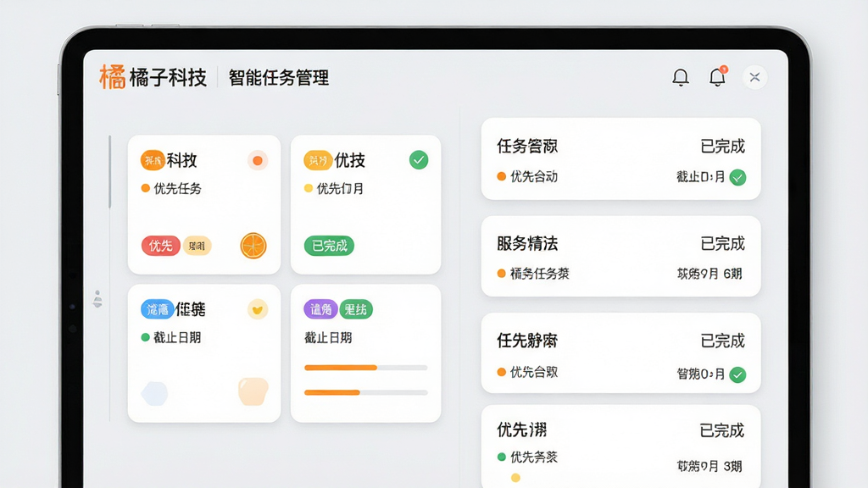
Task: Click 截止日期 text on progress card
Action: (x=328, y=337)
